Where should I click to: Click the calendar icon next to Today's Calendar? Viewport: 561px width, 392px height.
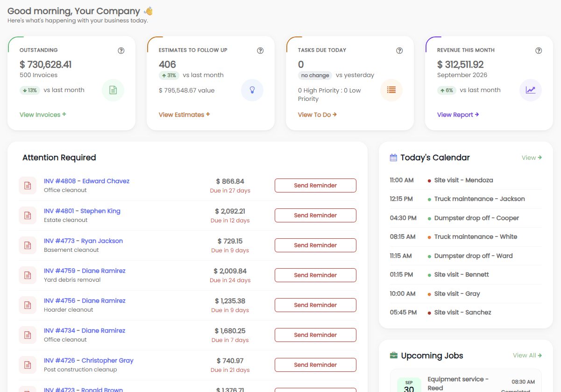point(393,158)
